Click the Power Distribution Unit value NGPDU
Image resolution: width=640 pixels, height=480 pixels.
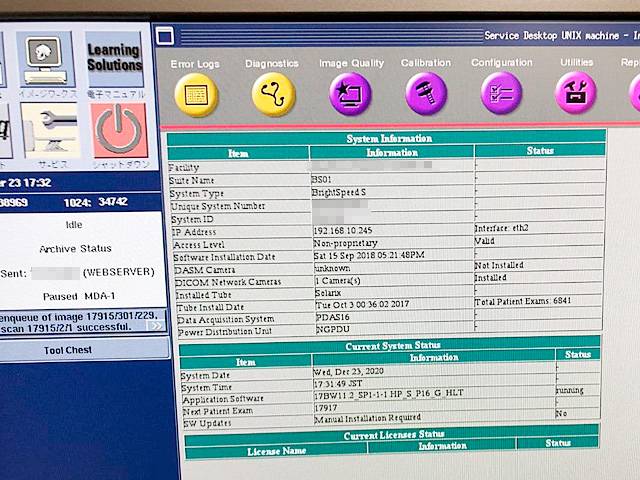[x=333, y=329]
